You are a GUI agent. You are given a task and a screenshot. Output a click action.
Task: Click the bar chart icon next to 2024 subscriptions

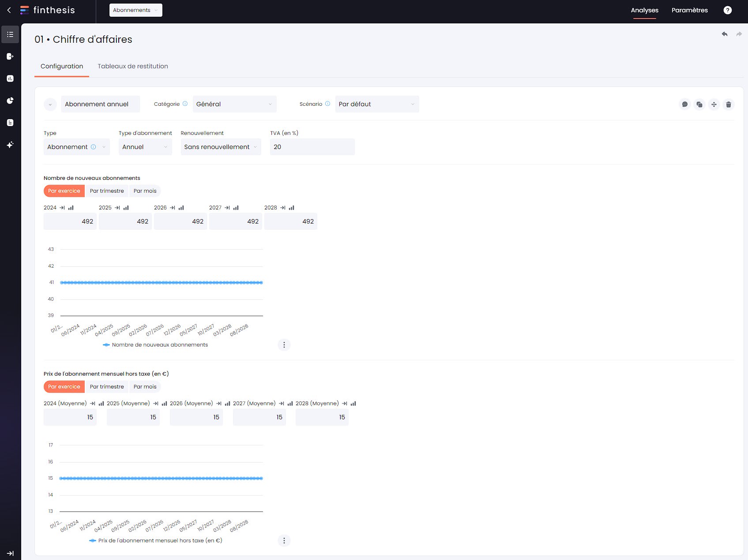coord(71,208)
